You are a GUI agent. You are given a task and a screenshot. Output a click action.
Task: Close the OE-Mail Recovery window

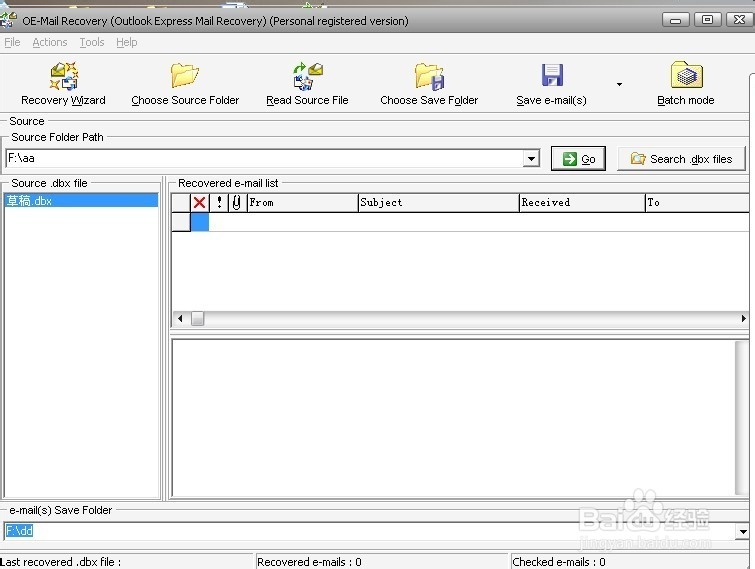click(739, 20)
